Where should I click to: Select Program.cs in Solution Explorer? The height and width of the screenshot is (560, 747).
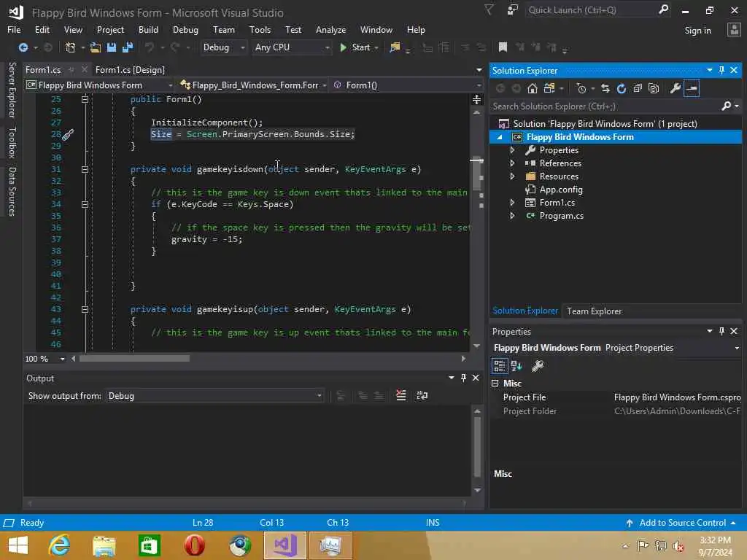tap(561, 216)
